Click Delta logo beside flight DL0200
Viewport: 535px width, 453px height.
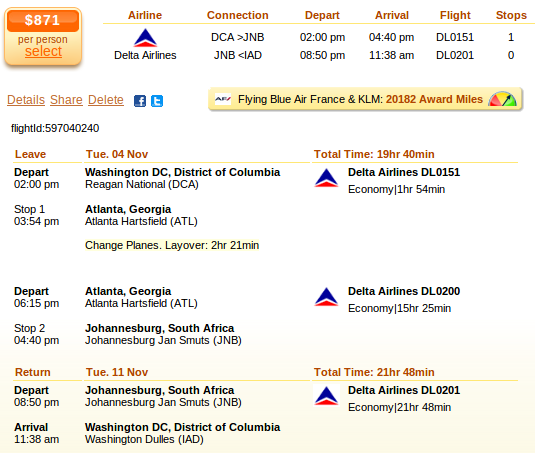pyautogui.click(x=326, y=297)
